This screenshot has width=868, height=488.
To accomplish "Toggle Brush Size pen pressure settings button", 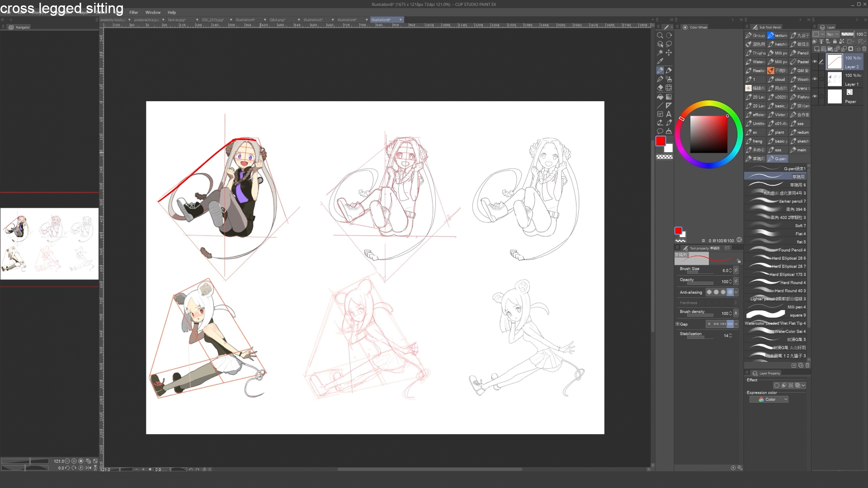I will [x=736, y=270].
